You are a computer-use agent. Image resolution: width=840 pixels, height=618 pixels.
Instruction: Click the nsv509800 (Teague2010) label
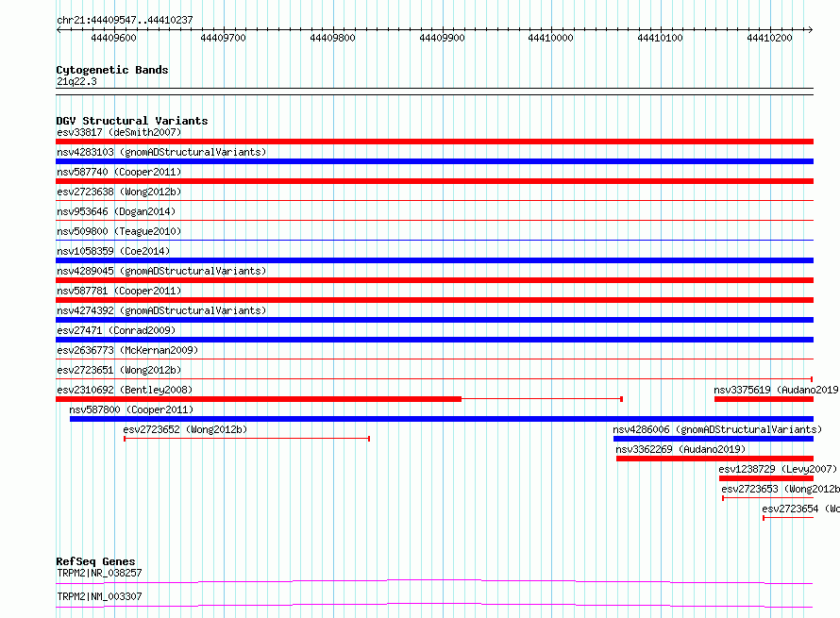point(119,231)
